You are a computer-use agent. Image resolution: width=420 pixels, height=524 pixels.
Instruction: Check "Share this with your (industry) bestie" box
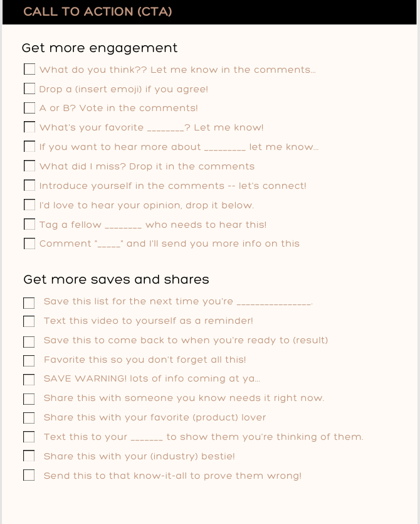pyautogui.click(x=29, y=456)
